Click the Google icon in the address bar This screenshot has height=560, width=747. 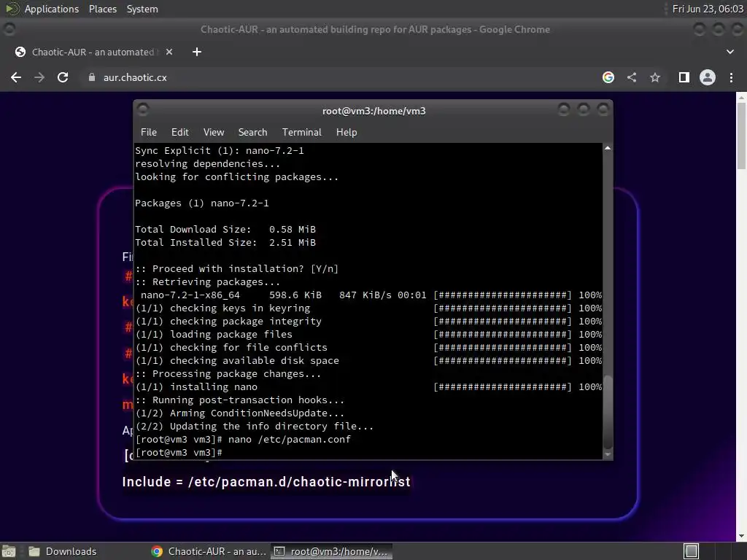coord(608,77)
